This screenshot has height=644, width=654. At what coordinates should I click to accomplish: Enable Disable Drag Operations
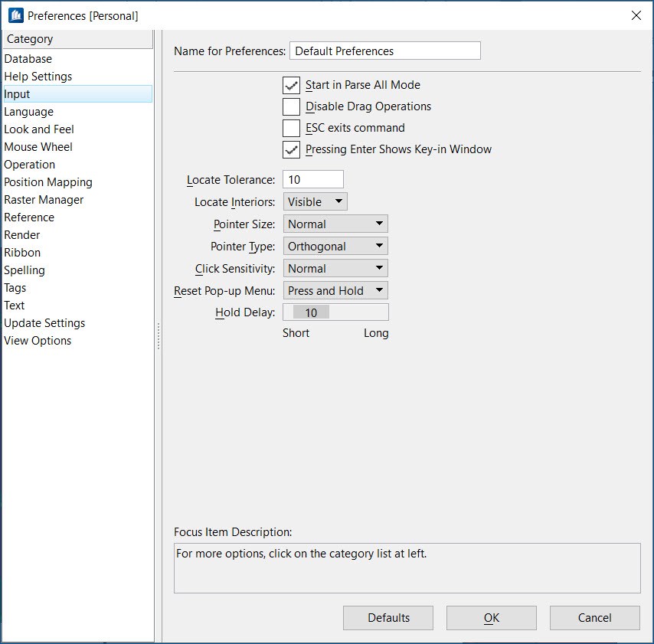click(x=291, y=106)
